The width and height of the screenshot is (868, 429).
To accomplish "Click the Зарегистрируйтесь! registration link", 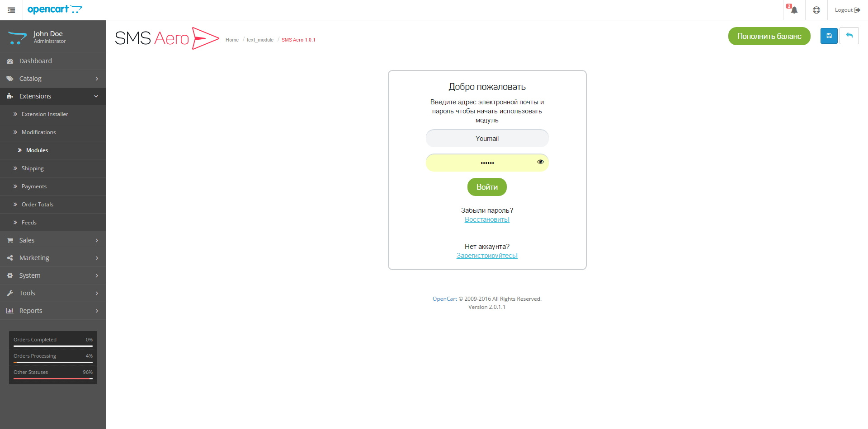I will tap(487, 256).
